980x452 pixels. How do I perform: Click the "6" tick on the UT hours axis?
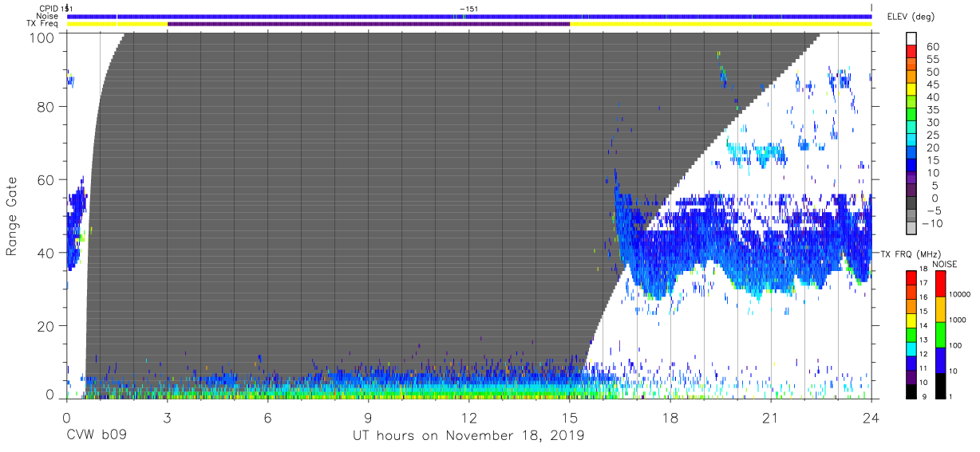(x=267, y=418)
